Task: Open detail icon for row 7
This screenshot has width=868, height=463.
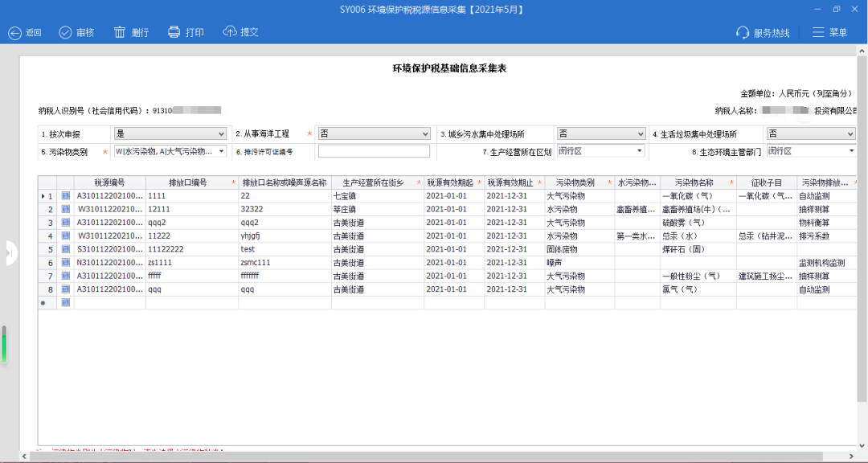Action: 65,275
